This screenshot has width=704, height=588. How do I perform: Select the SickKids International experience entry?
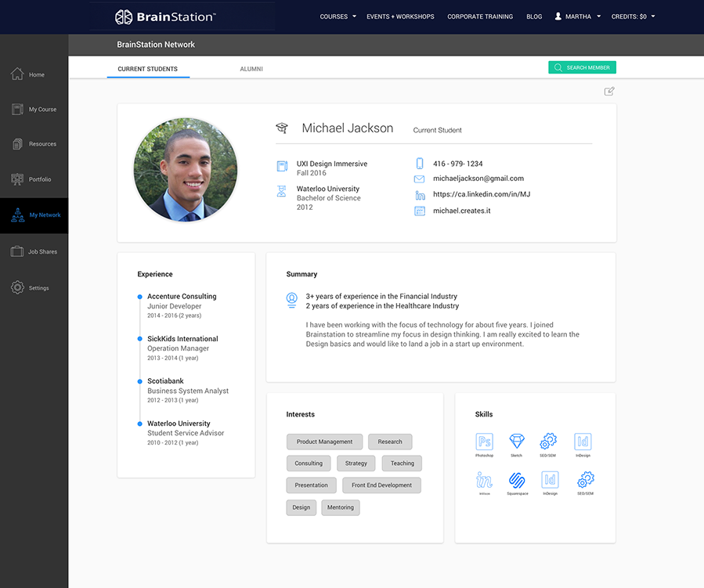(182, 348)
